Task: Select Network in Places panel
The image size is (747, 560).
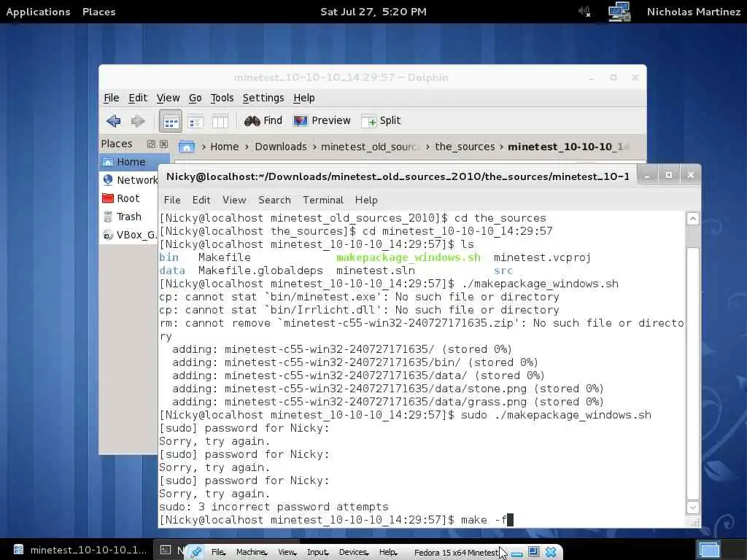Action: click(x=130, y=180)
